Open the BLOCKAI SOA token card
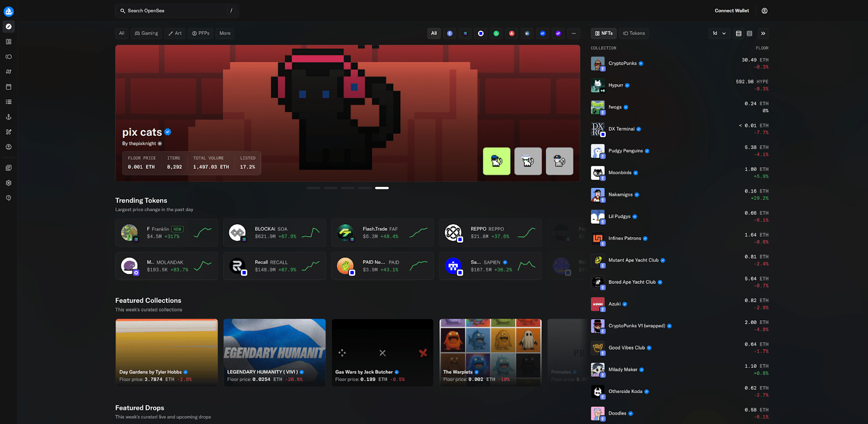The height and width of the screenshot is (424, 868). coord(275,233)
